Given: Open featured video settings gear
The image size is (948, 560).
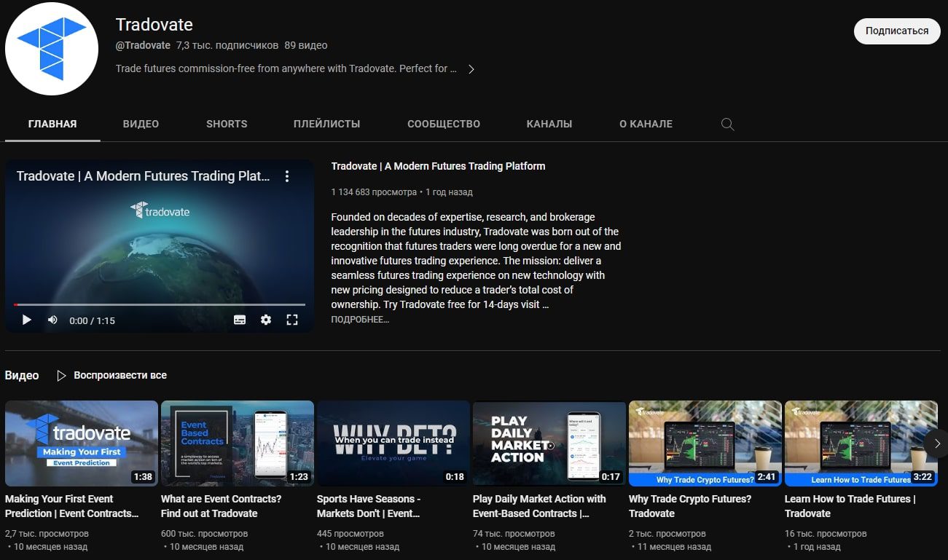Looking at the screenshot, I should click(x=266, y=320).
